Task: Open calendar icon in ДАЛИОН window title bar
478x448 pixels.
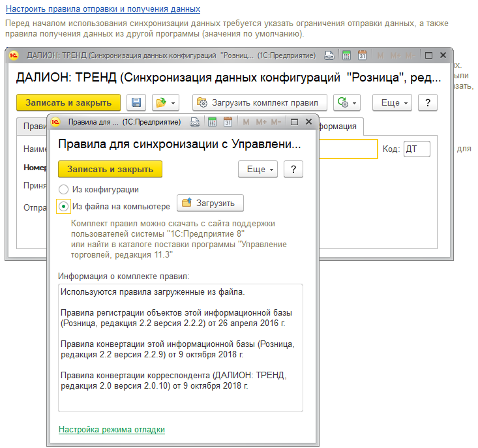Action: click(x=362, y=55)
